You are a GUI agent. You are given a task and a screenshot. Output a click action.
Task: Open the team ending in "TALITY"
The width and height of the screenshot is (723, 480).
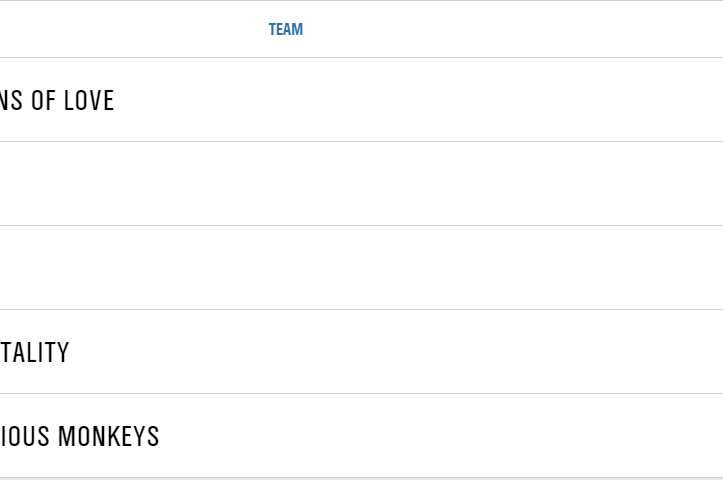(35, 353)
